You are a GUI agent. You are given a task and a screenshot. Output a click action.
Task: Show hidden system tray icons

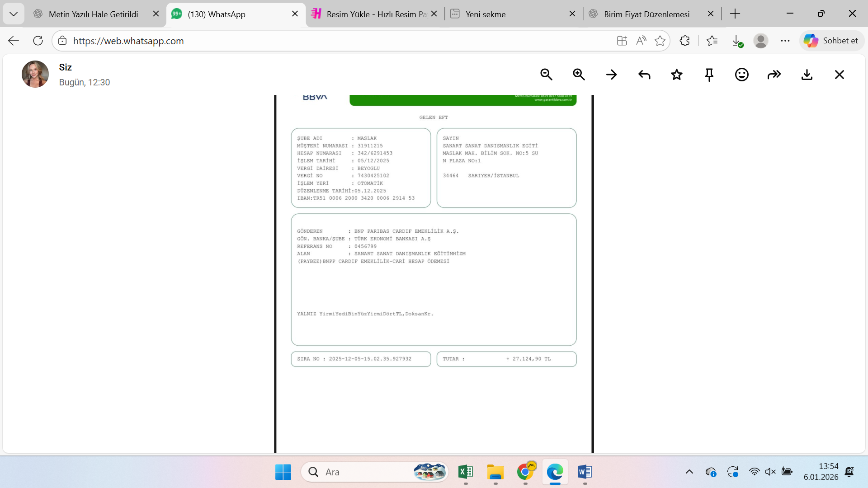(x=689, y=472)
